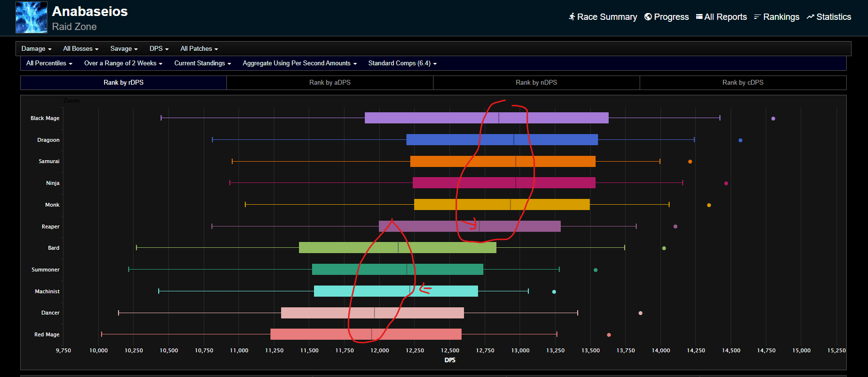This screenshot has width=868, height=377.
Task: Click the Statistics trend-line icon
Action: pos(810,17)
